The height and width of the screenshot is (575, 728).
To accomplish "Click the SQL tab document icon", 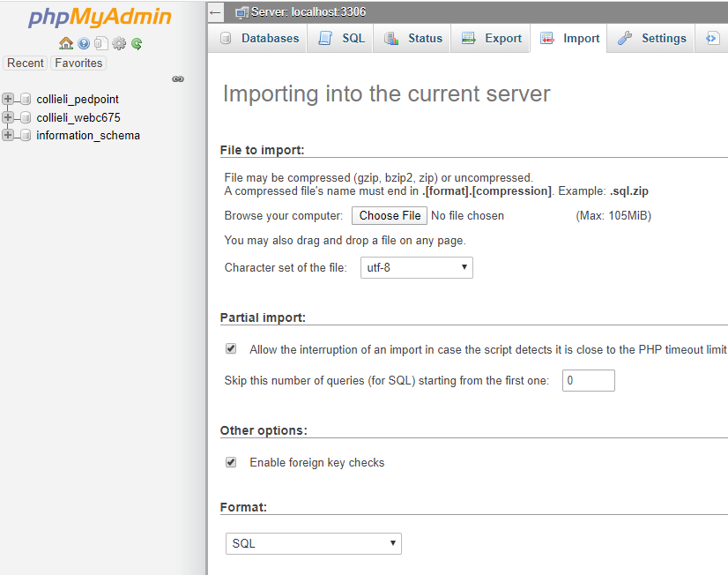I will point(325,38).
